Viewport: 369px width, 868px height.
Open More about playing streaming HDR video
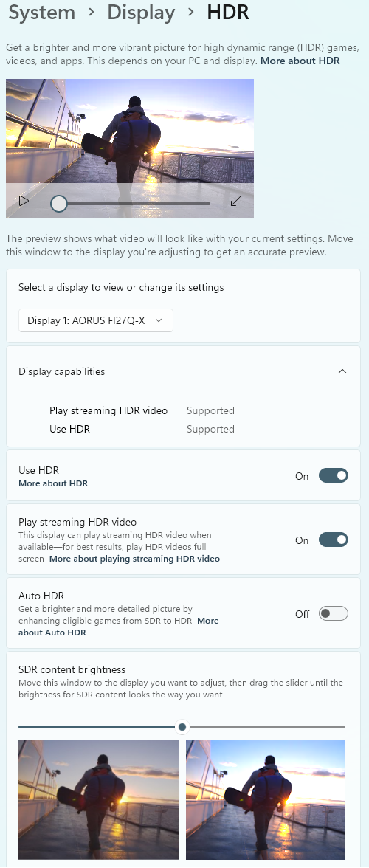[134, 559]
